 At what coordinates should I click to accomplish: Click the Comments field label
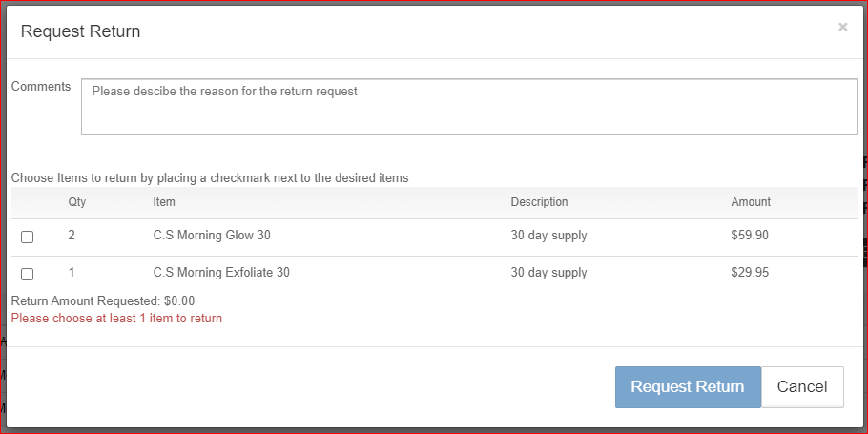pyautogui.click(x=41, y=87)
